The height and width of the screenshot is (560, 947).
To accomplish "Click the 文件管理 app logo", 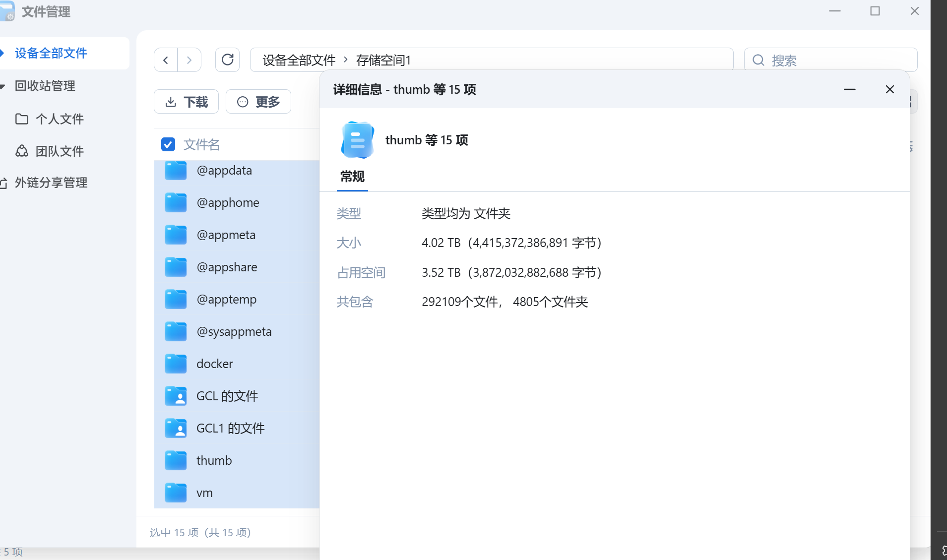I will (x=8, y=11).
